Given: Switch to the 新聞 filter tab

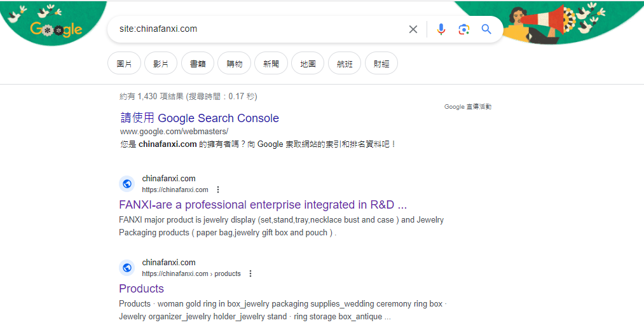Looking at the screenshot, I should click(271, 63).
